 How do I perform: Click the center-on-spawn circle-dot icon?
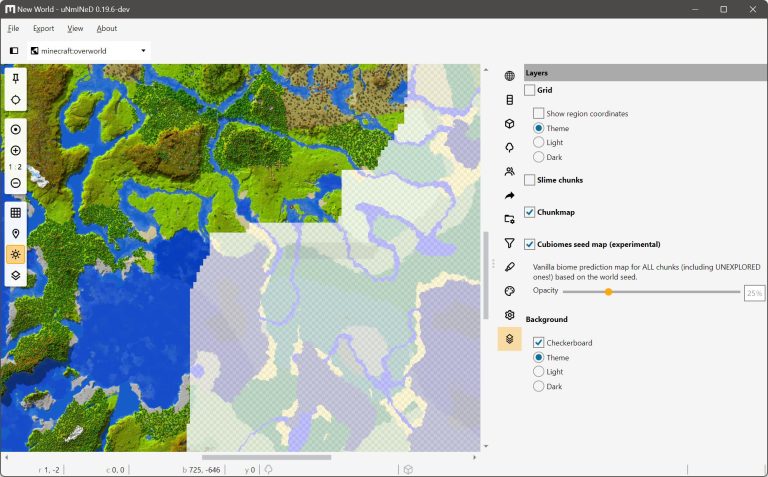click(16, 129)
